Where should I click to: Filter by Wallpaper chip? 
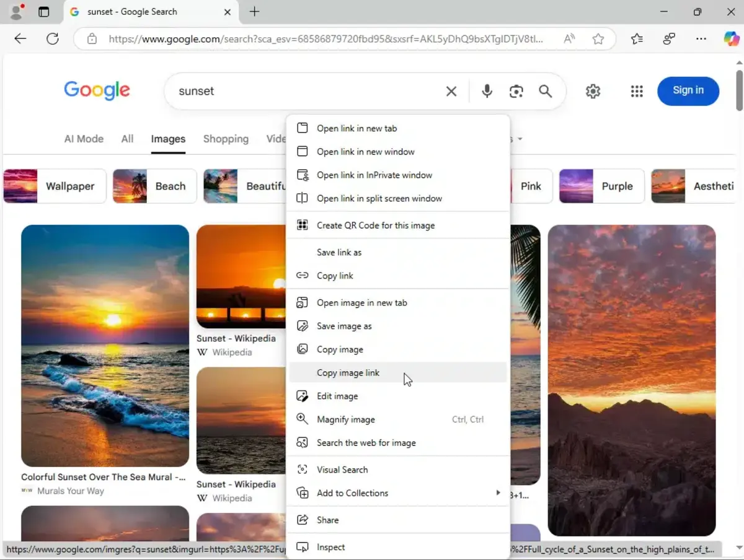tap(55, 186)
